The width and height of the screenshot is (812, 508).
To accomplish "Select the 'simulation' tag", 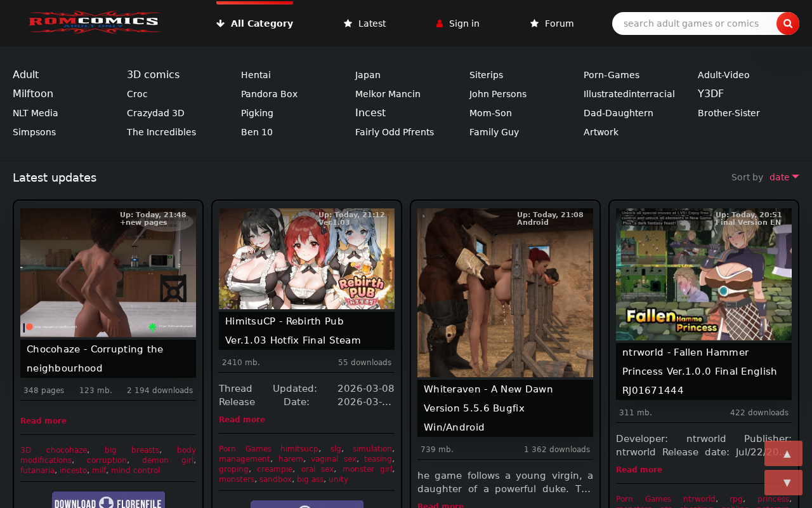I will tap(372, 449).
